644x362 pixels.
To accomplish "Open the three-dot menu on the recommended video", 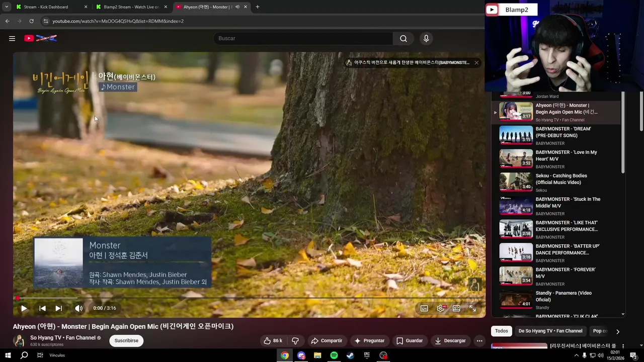I will click(x=623, y=346).
